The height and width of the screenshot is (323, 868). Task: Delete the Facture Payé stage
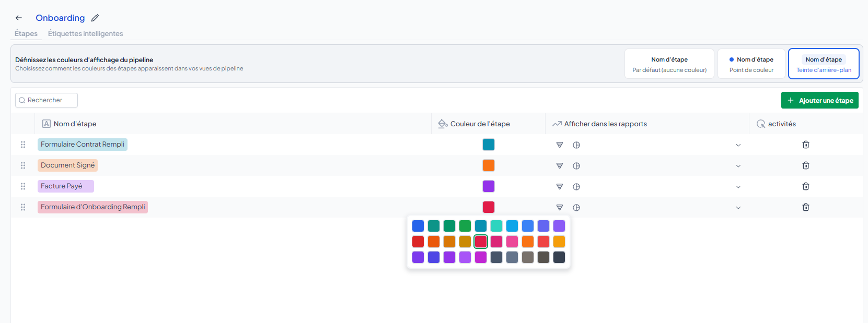806,186
